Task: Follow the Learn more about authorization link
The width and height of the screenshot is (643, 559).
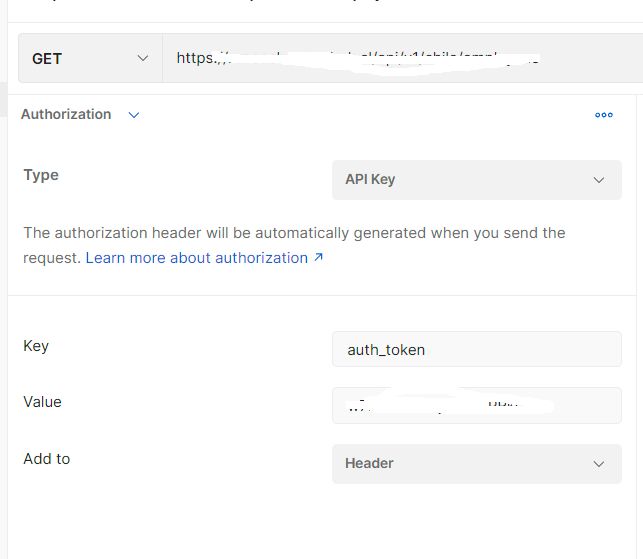Action: (x=204, y=258)
